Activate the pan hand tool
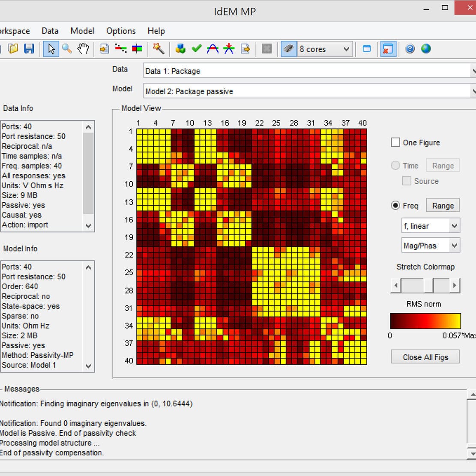 tap(83, 48)
